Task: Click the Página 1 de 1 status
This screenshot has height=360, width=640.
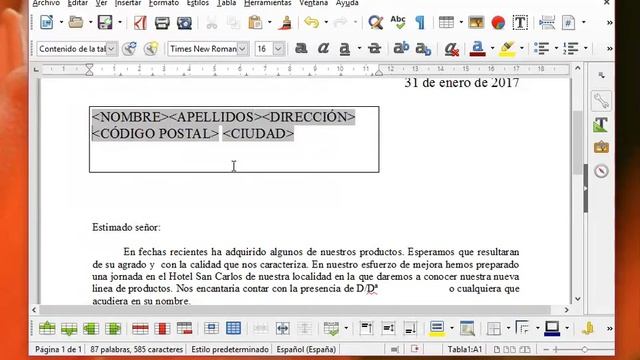Action: [x=58, y=349]
